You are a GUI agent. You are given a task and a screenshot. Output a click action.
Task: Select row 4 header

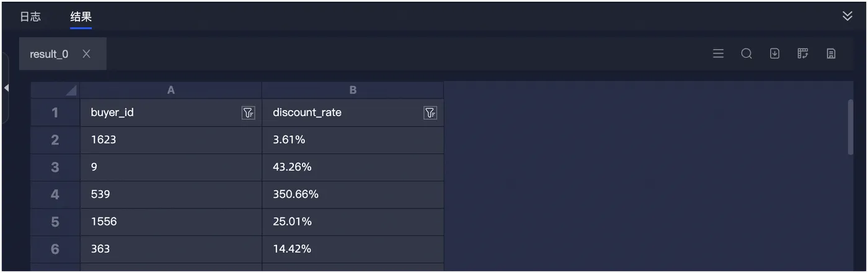(55, 194)
